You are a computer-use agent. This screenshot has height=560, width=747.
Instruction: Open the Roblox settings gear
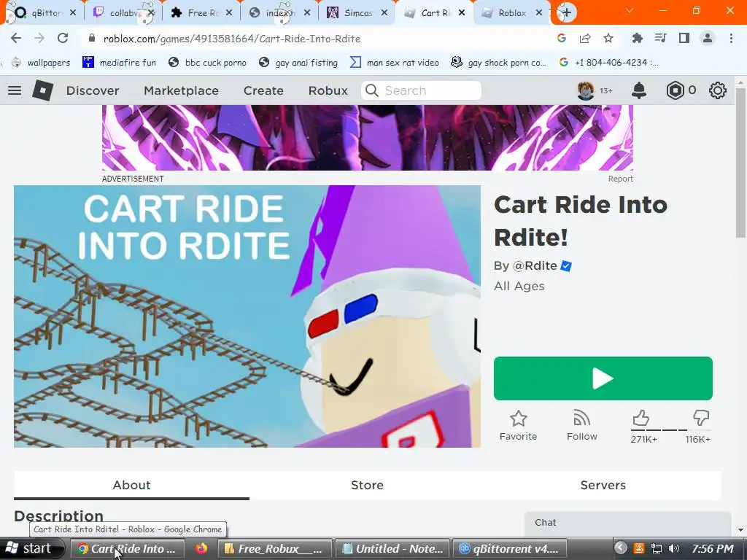coord(718,90)
